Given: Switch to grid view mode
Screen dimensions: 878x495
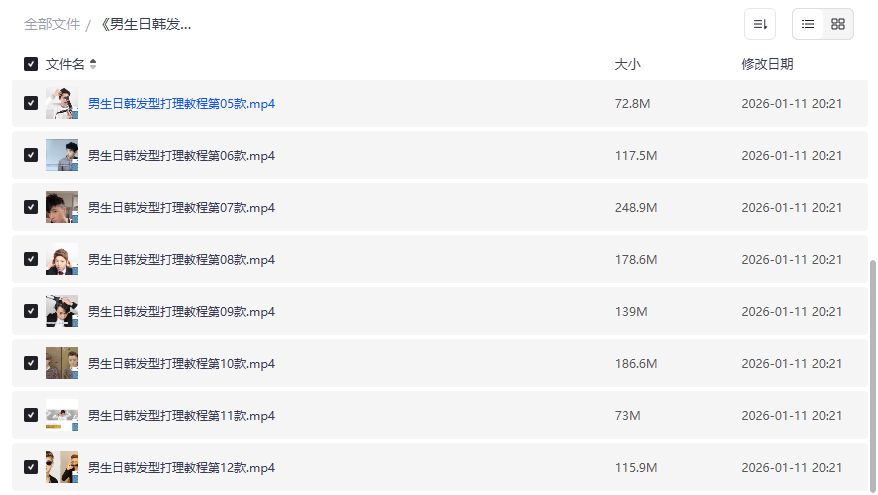Looking at the screenshot, I should (x=838, y=24).
